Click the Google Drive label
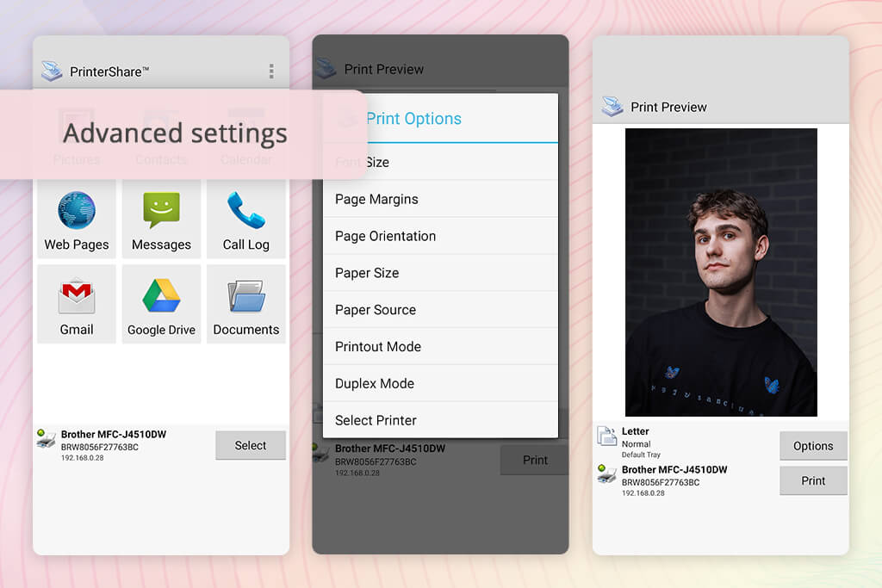This screenshot has height=588, width=882. pyautogui.click(x=161, y=330)
